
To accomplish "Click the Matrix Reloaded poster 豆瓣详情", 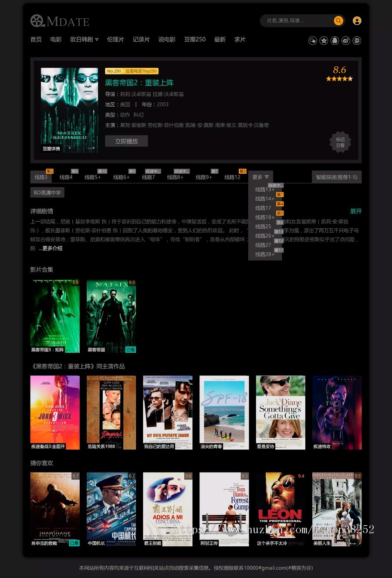I will click(69, 110).
